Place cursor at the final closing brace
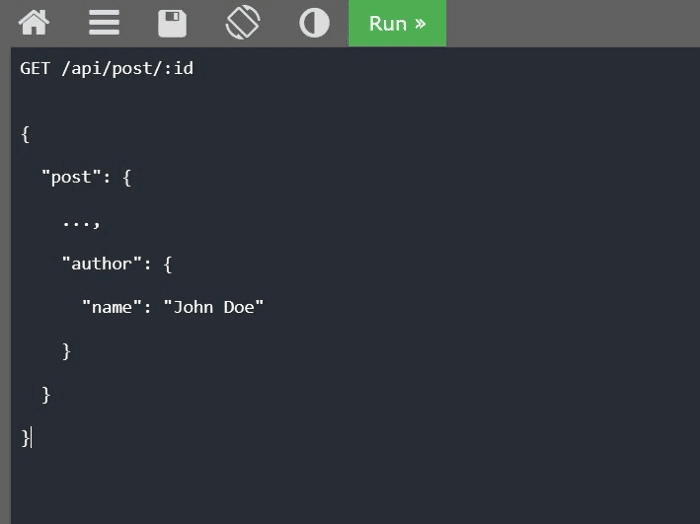The image size is (700, 524). point(25,437)
